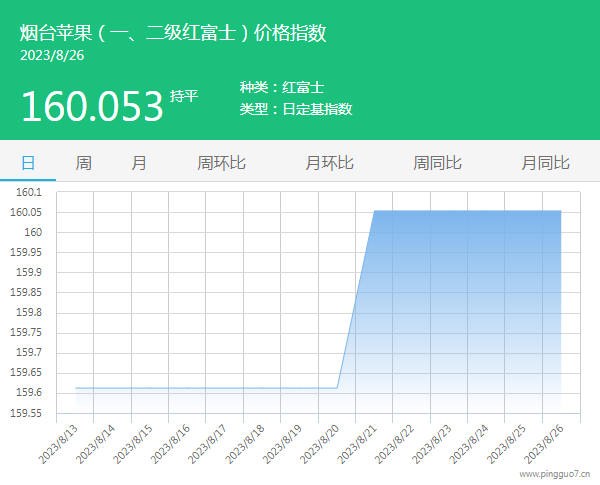Click the 类型：日定基指数 label
The image size is (600, 485).
pyautogui.click(x=296, y=109)
